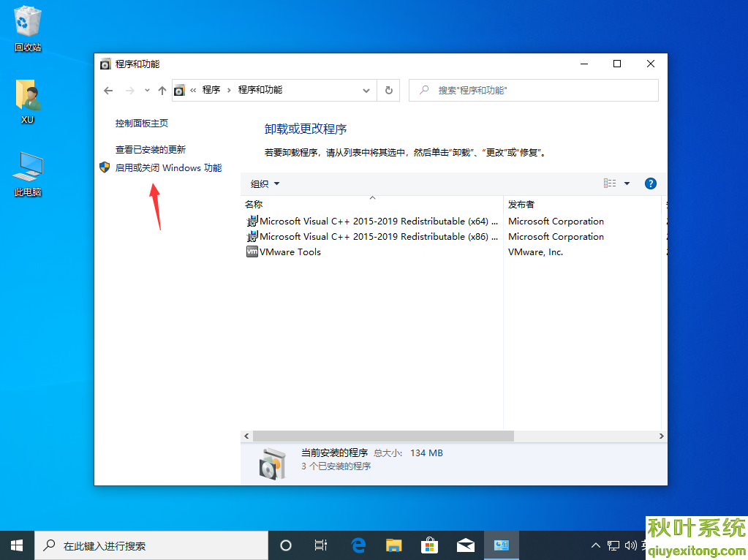Open Recycle Bin desktop icon

[x=28, y=29]
